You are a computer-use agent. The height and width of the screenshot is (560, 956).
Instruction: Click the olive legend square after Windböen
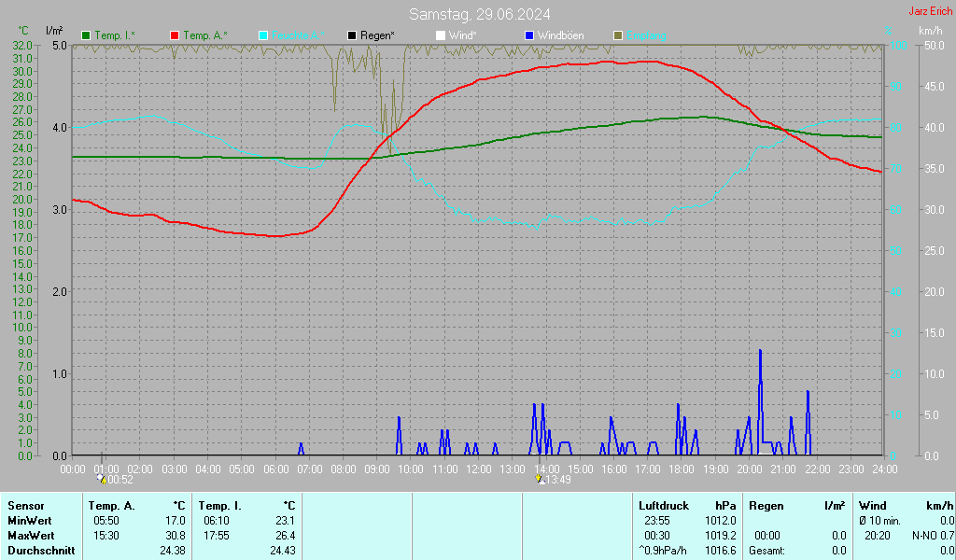tap(617, 35)
